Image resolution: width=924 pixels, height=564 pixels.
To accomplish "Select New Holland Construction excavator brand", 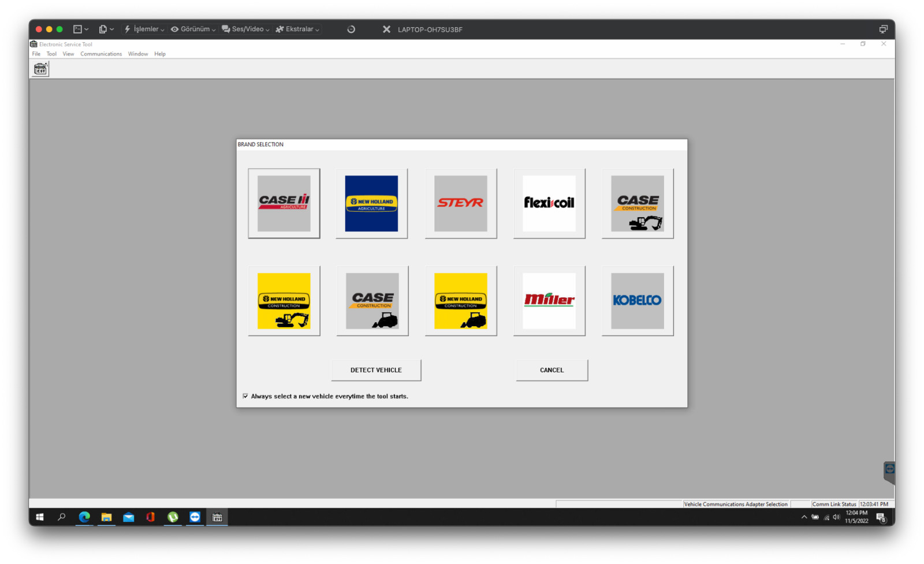I will click(x=284, y=301).
